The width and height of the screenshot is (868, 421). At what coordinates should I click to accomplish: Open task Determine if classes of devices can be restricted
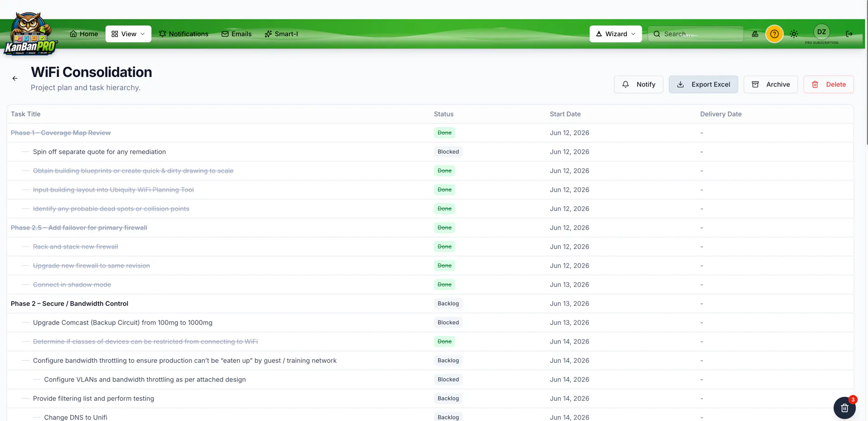coord(145,342)
